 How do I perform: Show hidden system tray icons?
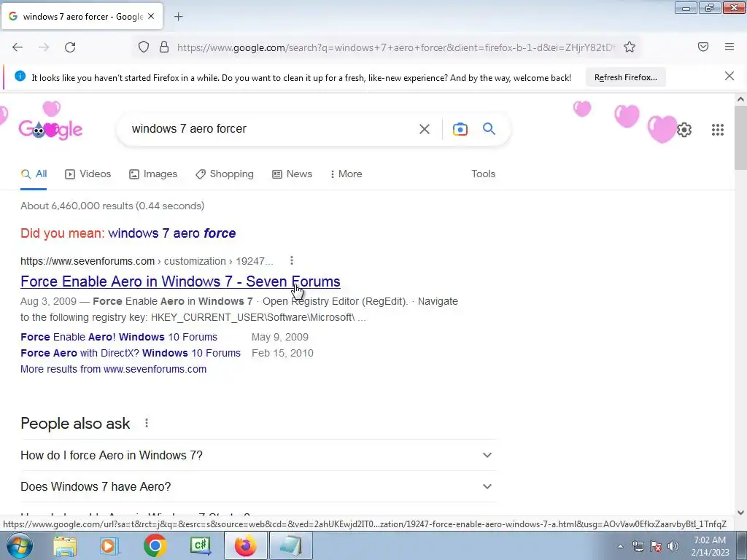pyautogui.click(x=620, y=547)
